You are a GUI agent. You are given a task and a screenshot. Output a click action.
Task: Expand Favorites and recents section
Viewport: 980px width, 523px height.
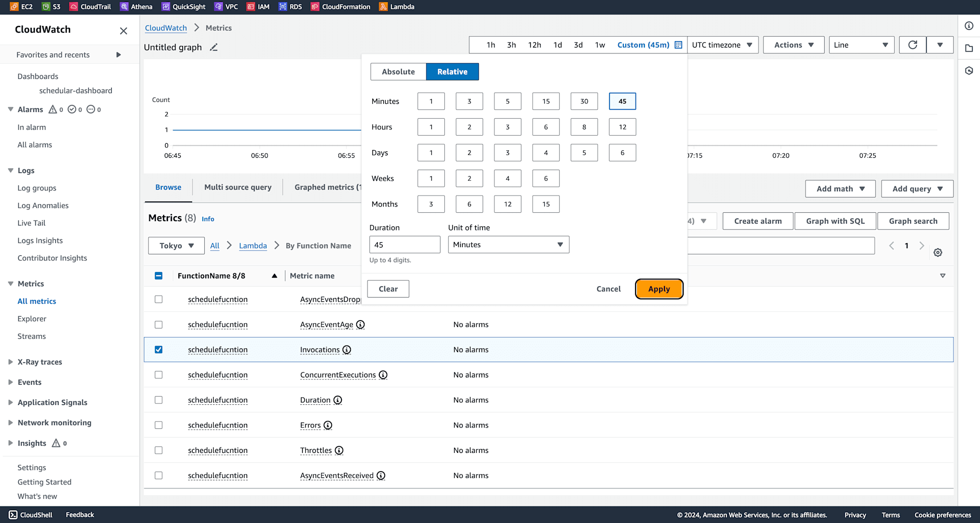118,55
